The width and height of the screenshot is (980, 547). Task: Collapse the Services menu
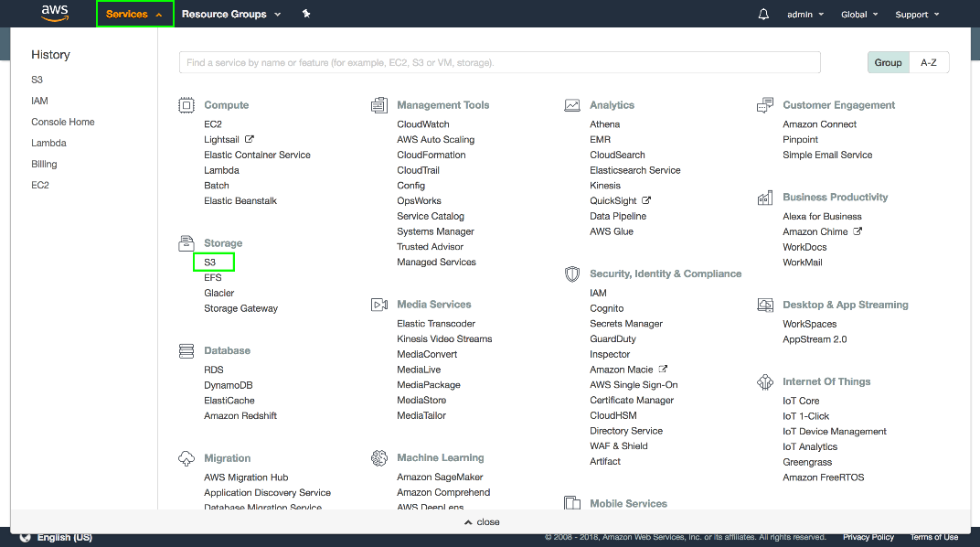pyautogui.click(x=134, y=15)
